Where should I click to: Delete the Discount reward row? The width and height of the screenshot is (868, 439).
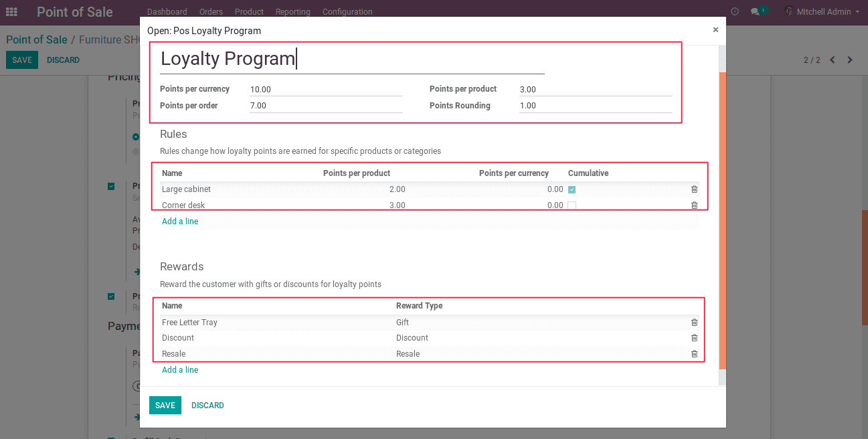(694, 338)
